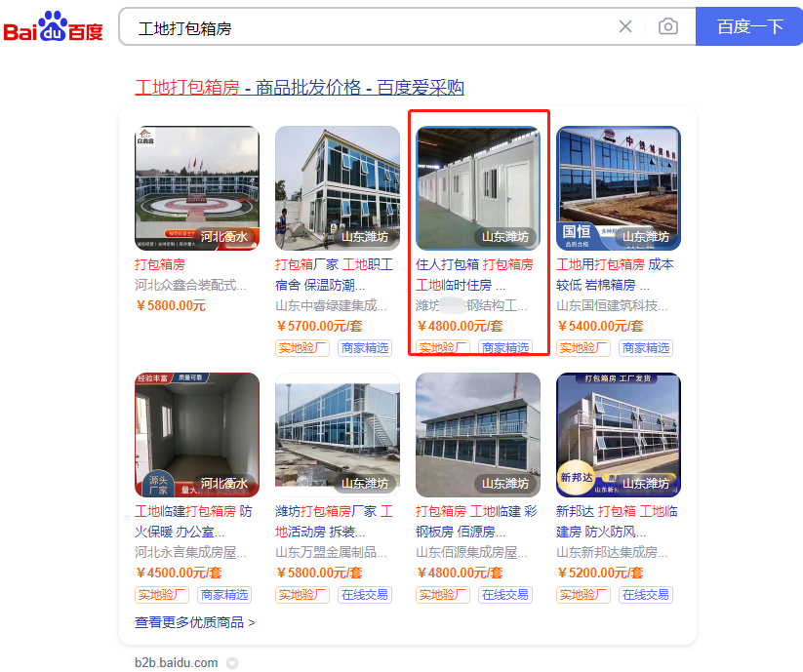Open the 工地打包箱房 百度爱采购 title link
This screenshot has height=672, width=803.
[x=300, y=88]
